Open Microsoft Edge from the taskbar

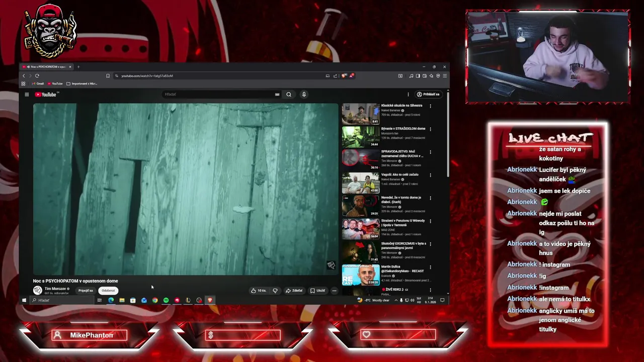tap(111, 300)
